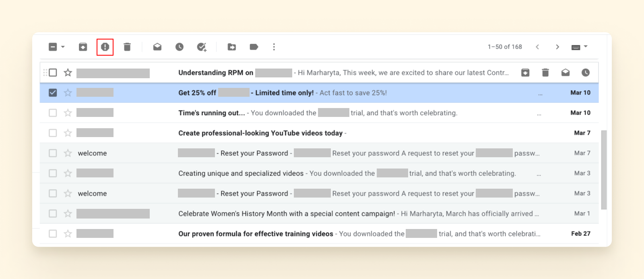Star the Time's running out email
This screenshot has width=644, height=279.
pyautogui.click(x=68, y=113)
